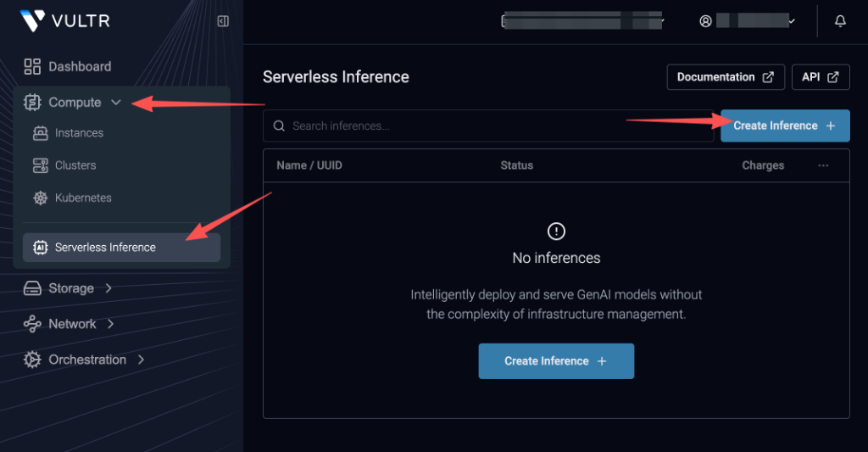868x452 pixels.
Task: Click 'Intelligently deploy and serve GenAI' description
Action: (556, 304)
